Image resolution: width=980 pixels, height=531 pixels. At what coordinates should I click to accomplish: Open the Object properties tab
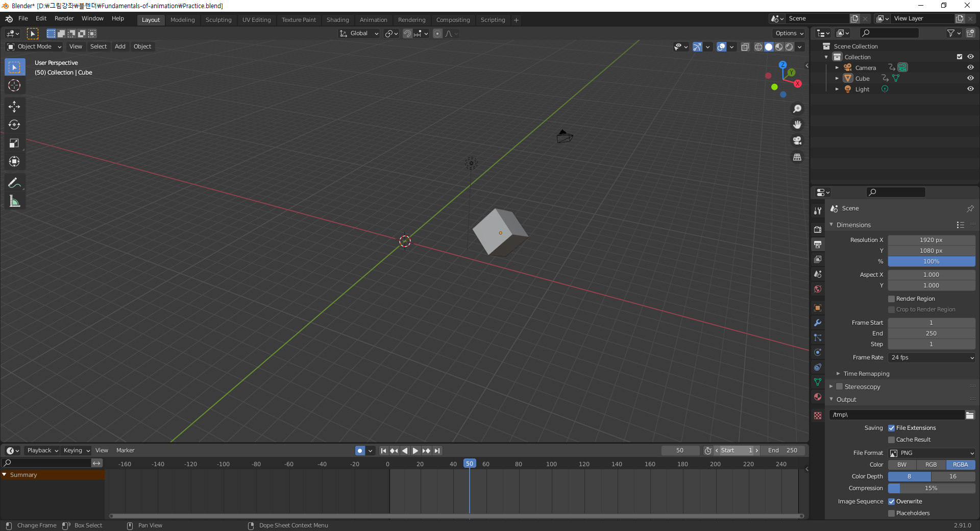(818, 308)
